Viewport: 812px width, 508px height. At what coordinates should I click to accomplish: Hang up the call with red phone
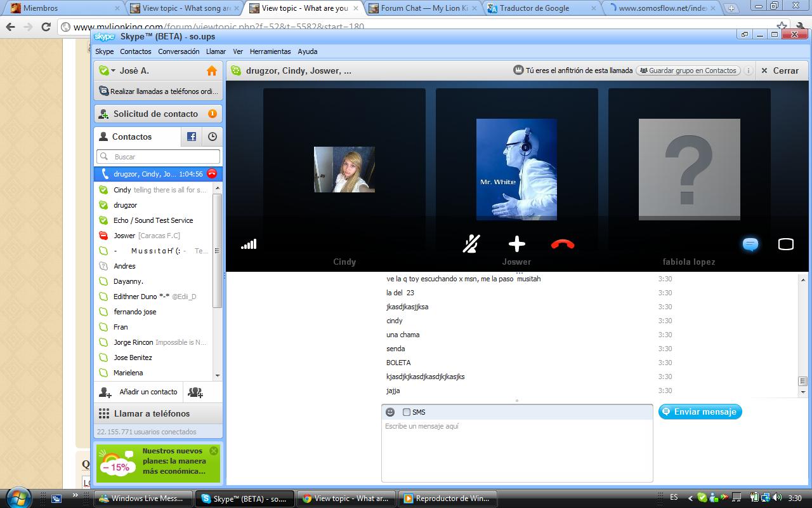click(562, 244)
